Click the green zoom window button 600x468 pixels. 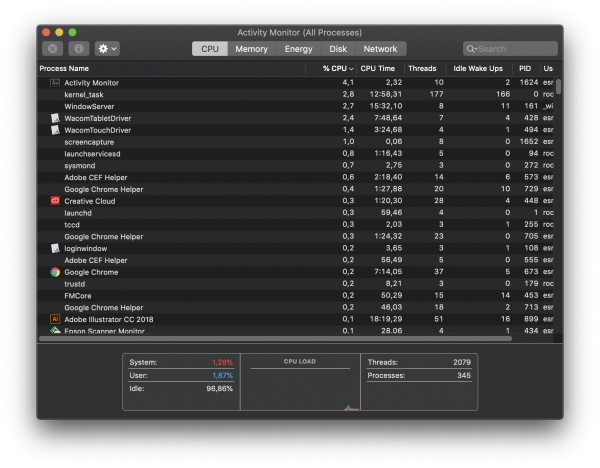(x=72, y=32)
